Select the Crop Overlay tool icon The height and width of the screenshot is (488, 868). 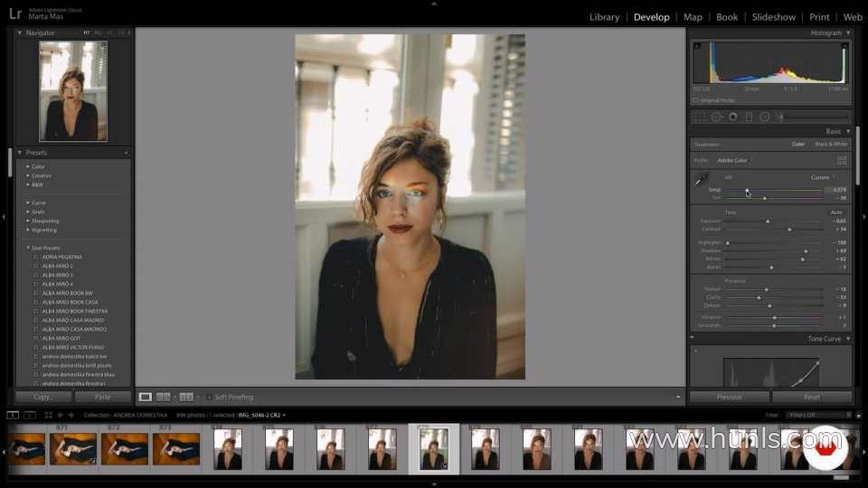(x=700, y=117)
